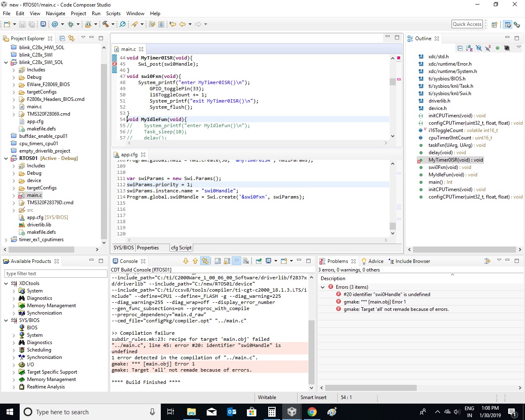
Task: Collapse all items in Outline view
Action: 460,48
